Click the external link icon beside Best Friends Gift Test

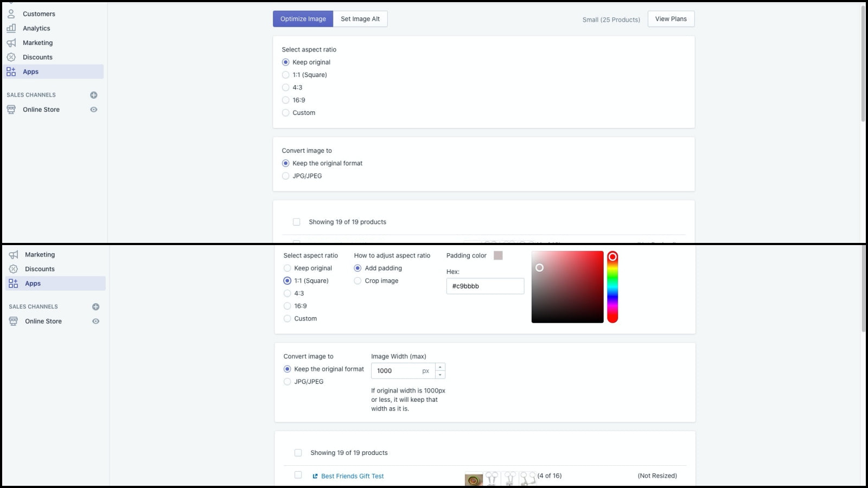click(x=315, y=476)
